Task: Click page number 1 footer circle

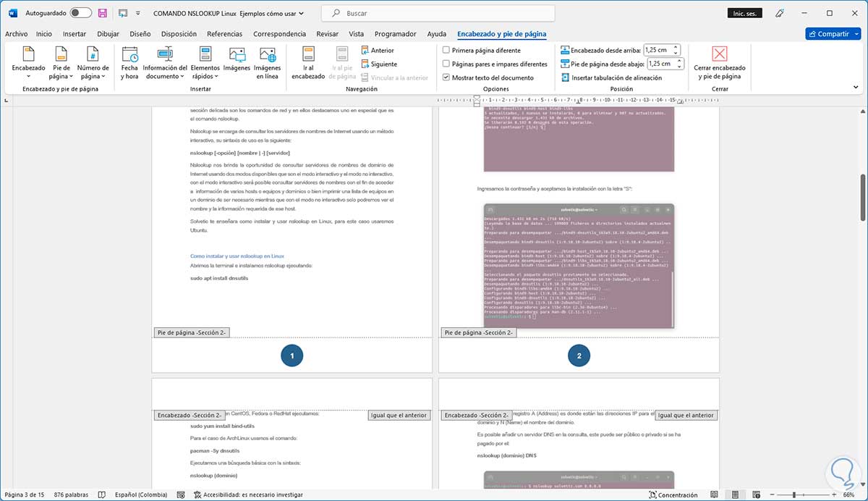Action: 292,355
